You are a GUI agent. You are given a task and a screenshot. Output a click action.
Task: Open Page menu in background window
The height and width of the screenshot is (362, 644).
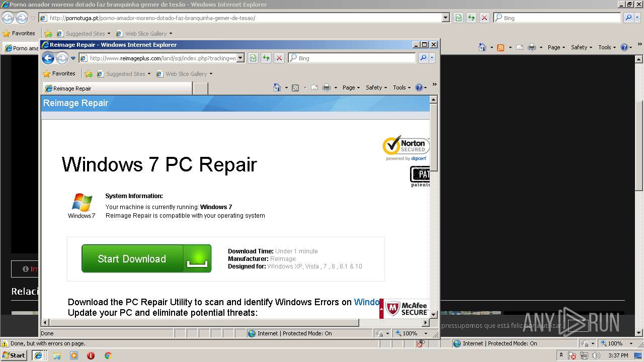[556, 47]
